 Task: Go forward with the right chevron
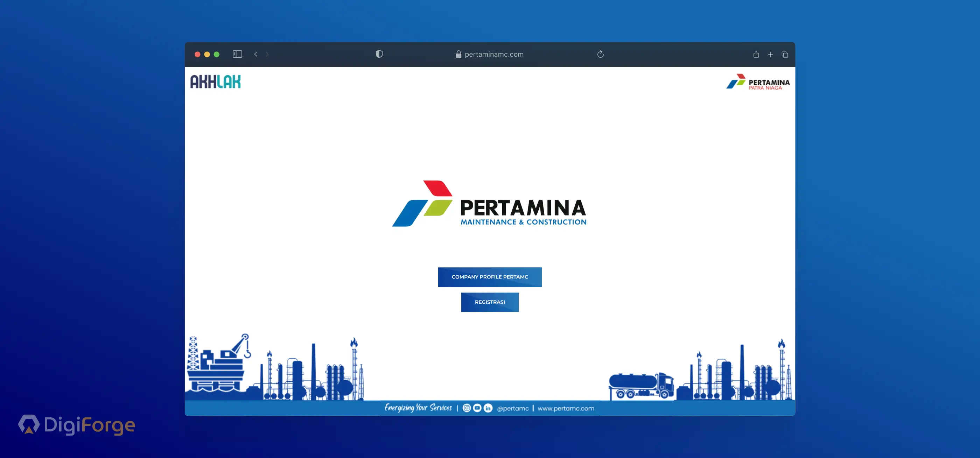(x=267, y=54)
